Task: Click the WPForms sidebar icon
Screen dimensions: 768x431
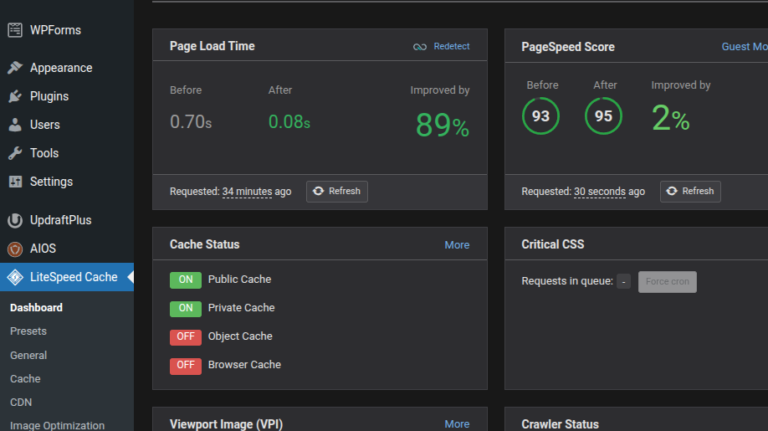Action: tap(15, 30)
